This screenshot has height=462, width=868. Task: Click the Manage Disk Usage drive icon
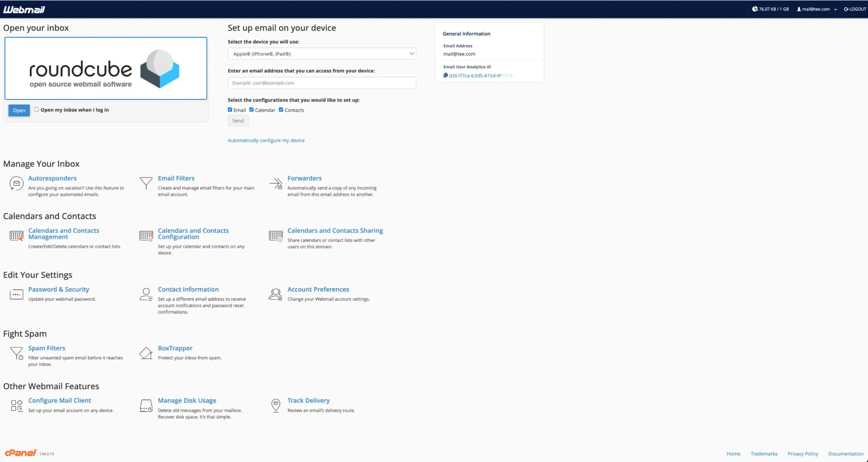146,405
